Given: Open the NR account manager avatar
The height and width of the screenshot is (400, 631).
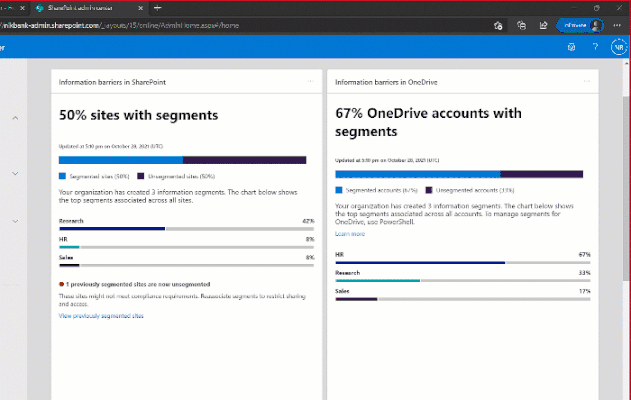Looking at the screenshot, I should point(619,47).
